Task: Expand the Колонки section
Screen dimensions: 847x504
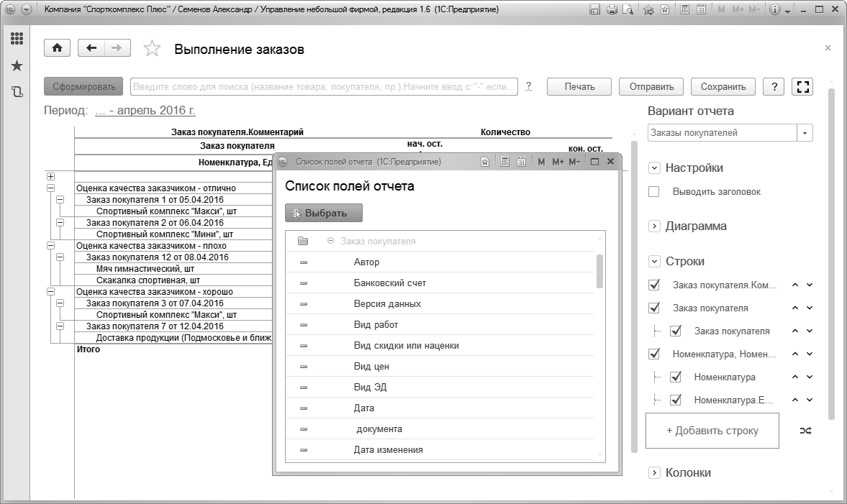Action: (x=654, y=472)
